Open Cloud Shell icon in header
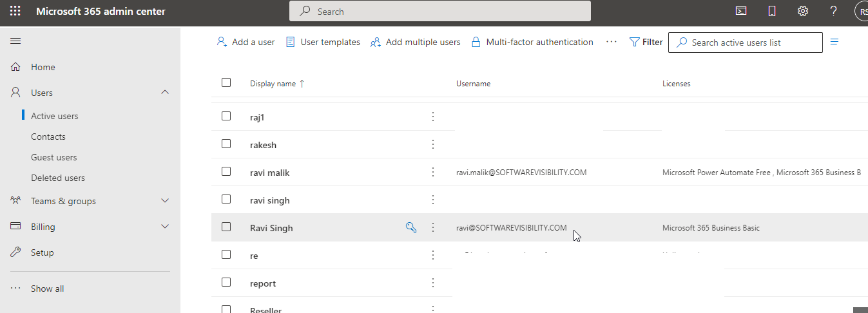The width and height of the screenshot is (868, 313). coord(742,11)
